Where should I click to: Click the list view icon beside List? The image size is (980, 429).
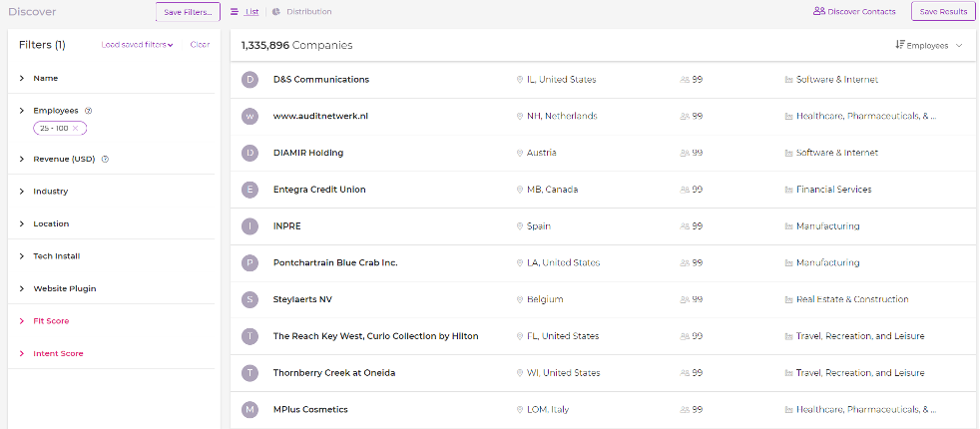point(235,12)
